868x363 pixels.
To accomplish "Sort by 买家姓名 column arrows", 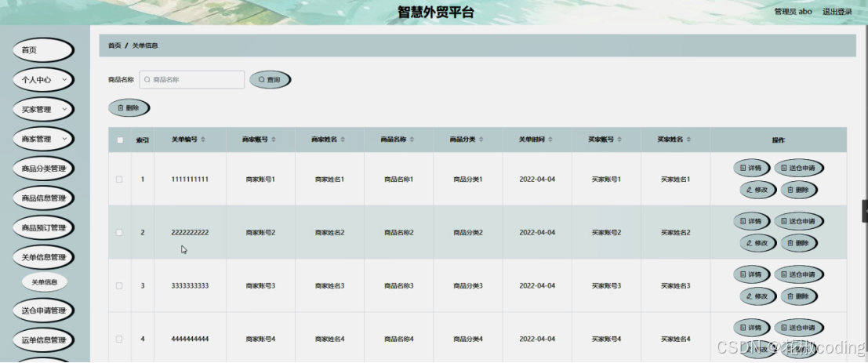I will click(688, 140).
